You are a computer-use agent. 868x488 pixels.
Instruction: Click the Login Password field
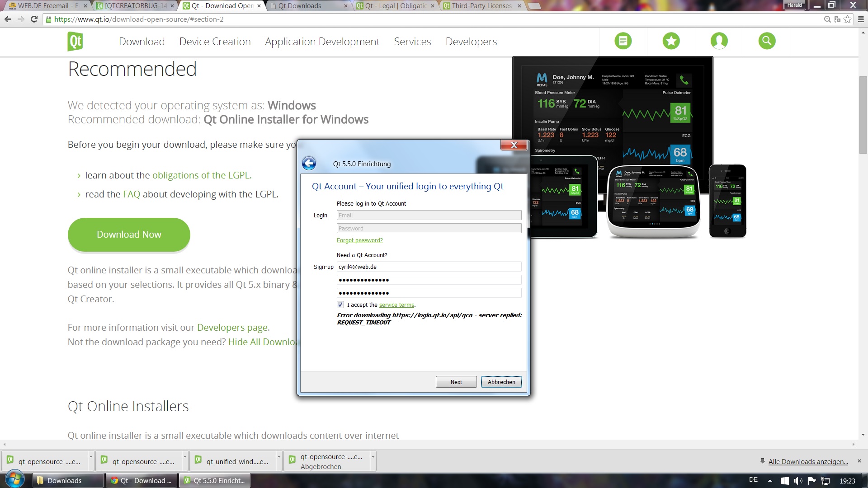429,228
